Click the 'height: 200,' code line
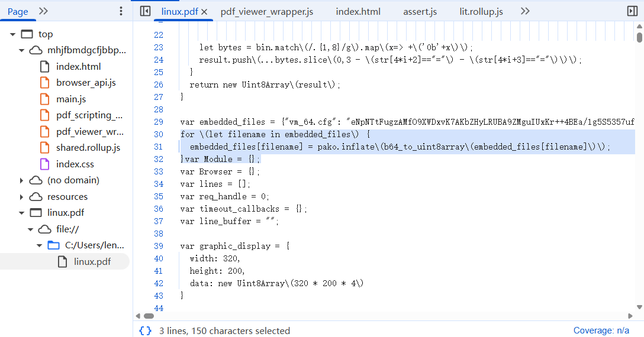 pyautogui.click(x=217, y=271)
